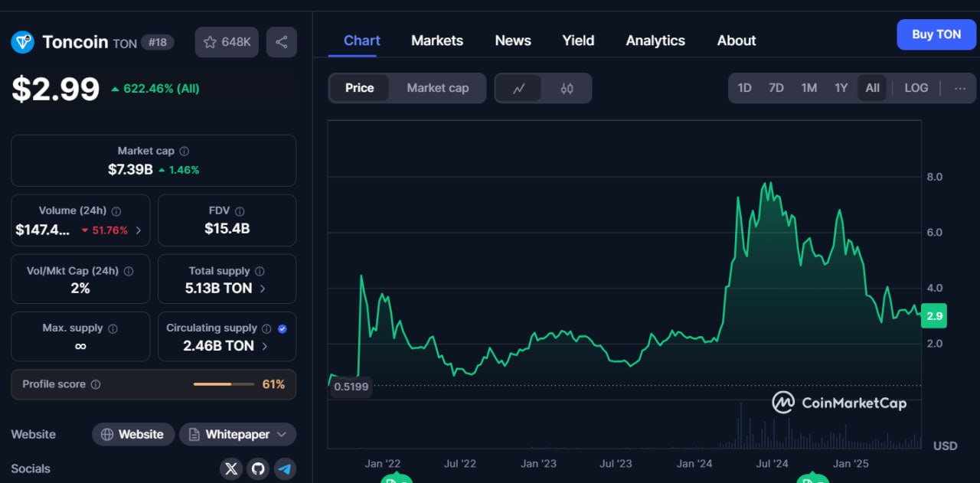Open the Market cap info icon
Viewport: 980px width, 483px height.
185,152
